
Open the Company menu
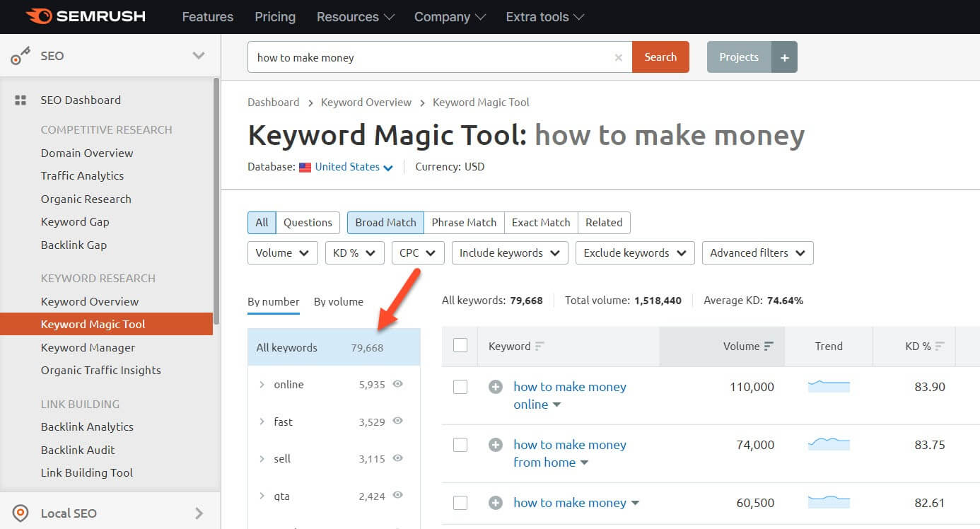[450, 17]
